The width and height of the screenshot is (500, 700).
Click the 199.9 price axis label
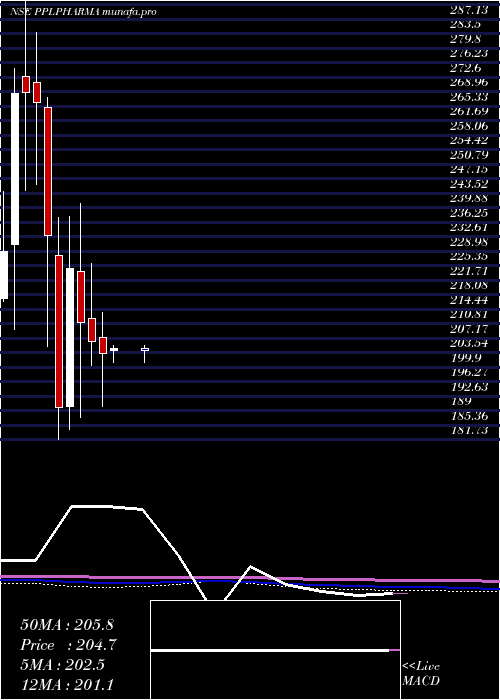466,358
